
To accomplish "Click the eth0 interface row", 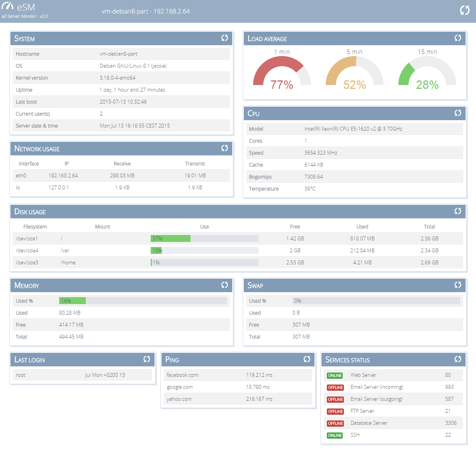I will [x=121, y=175].
